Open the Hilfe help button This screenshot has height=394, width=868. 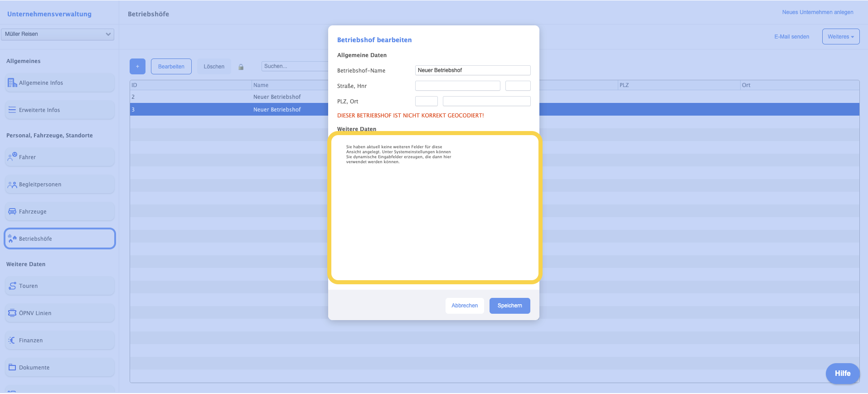click(x=842, y=374)
